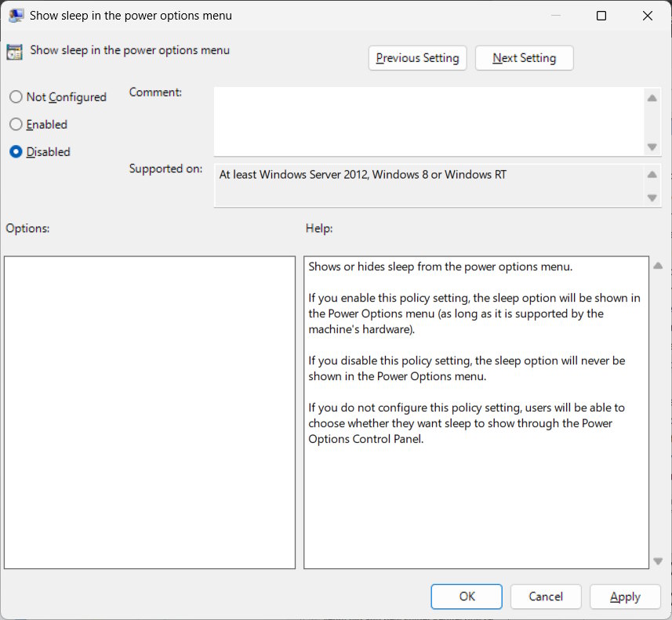Click the Help pane scroll-down arrow

pyautogui.click(x=658, y=560)
